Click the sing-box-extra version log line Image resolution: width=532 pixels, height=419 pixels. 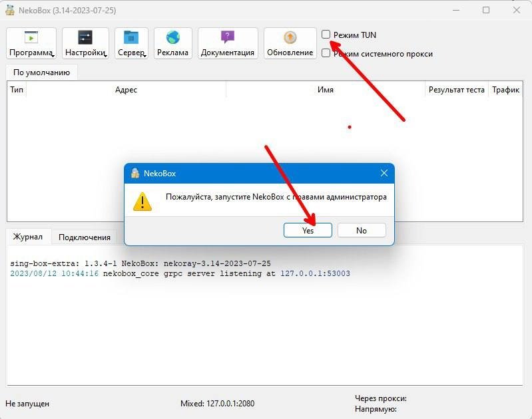[x=140, y=263]
